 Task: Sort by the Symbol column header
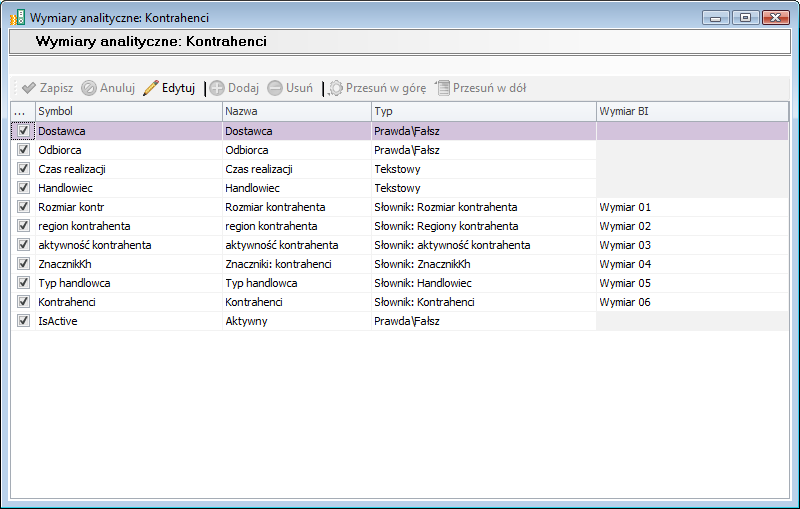129,111
